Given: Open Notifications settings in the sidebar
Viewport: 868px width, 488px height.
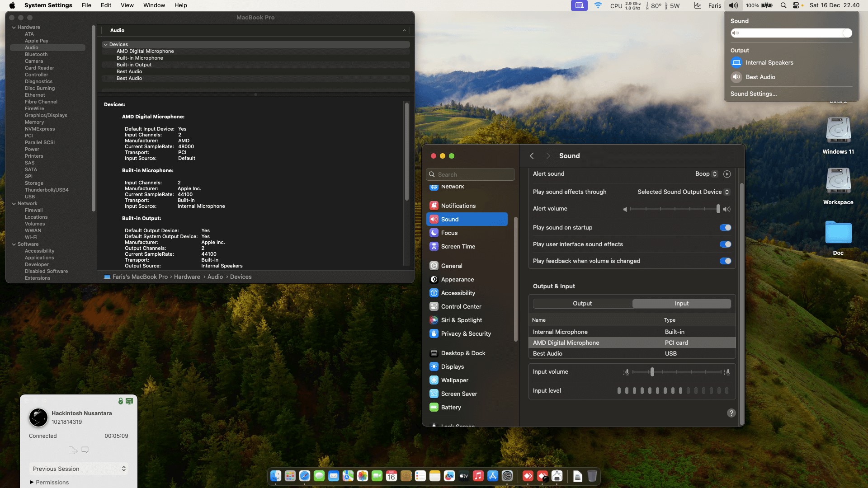Looking at the screenshot, I should click(459, 205).
